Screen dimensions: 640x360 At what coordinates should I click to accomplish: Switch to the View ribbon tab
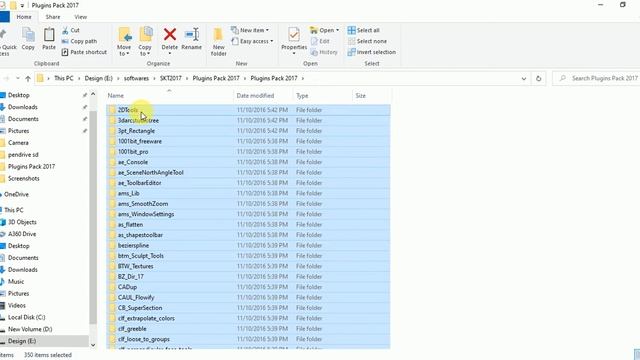coord(80,17)
